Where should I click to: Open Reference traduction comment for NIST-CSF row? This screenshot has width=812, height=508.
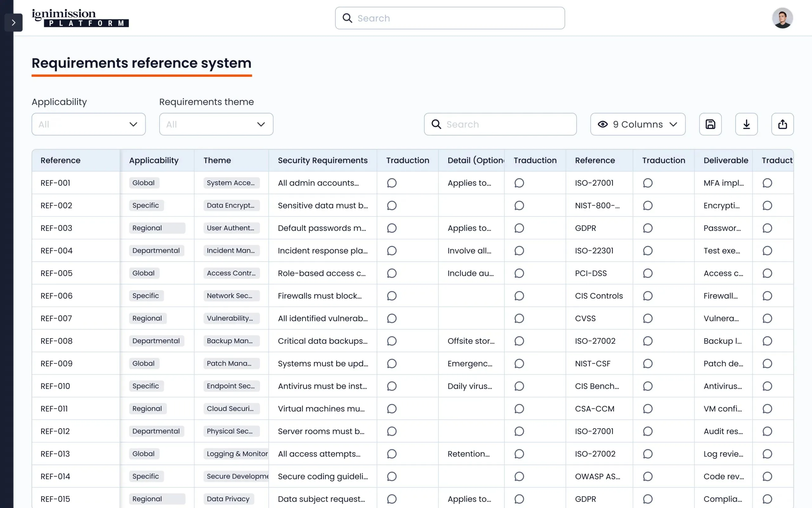tap(648, 364)
